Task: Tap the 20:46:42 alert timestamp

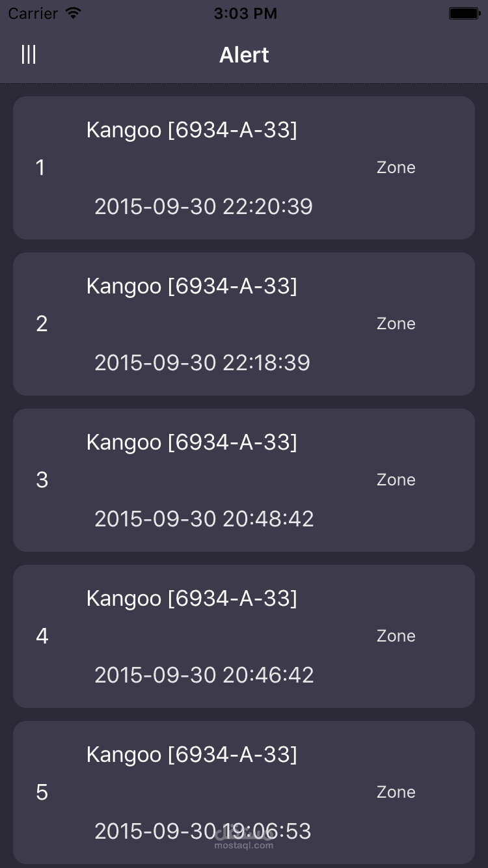Action: 204,675
